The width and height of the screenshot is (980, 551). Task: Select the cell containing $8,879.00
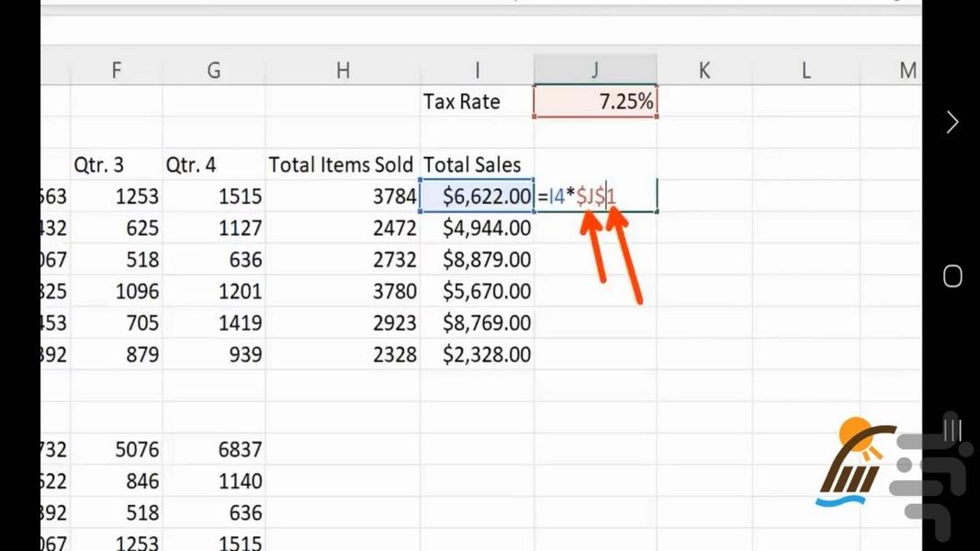pyautogui.click(x=477, y=260)
